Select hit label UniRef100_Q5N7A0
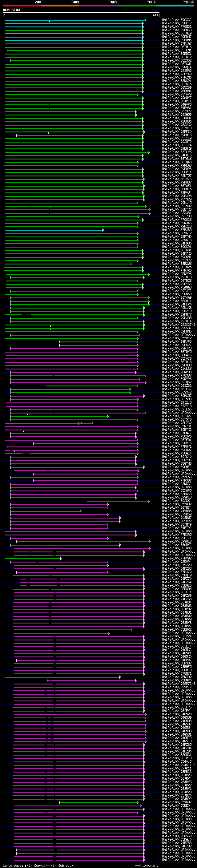The image size is (197, 868). click(177, 677)
